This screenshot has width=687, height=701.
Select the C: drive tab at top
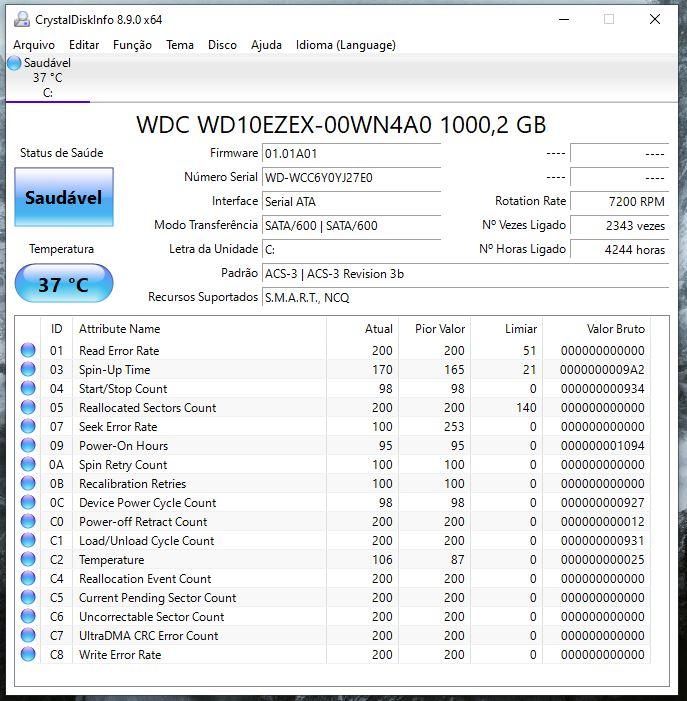coord(48,78)
